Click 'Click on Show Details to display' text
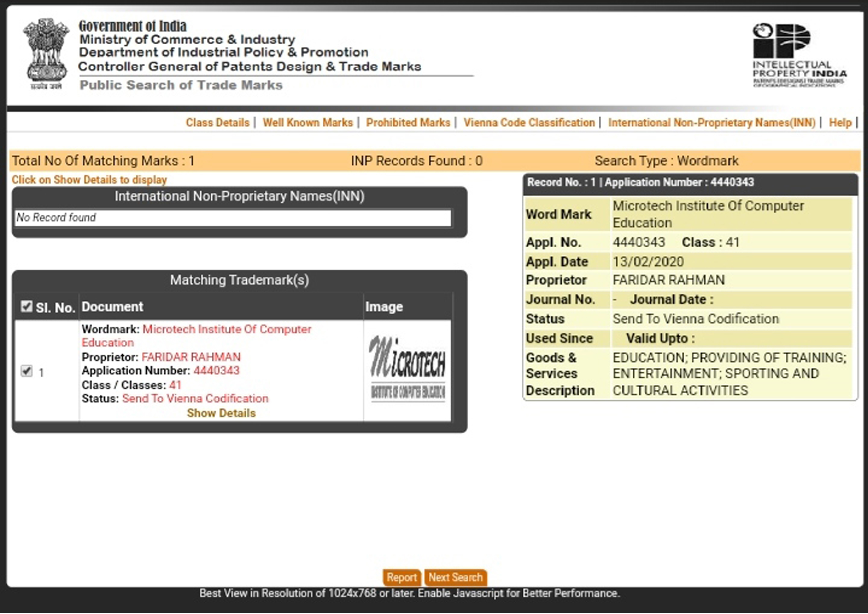 pyautogui.click(x=89, y=180)
